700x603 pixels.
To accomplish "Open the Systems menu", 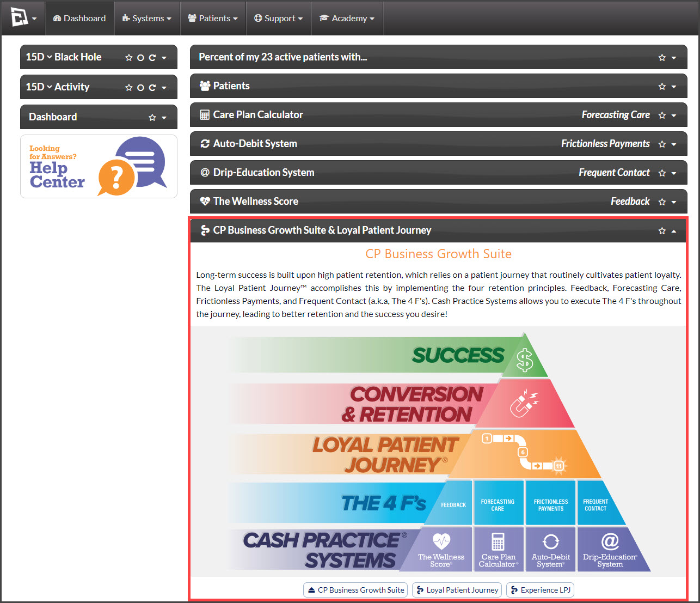I will pos(147,18).
